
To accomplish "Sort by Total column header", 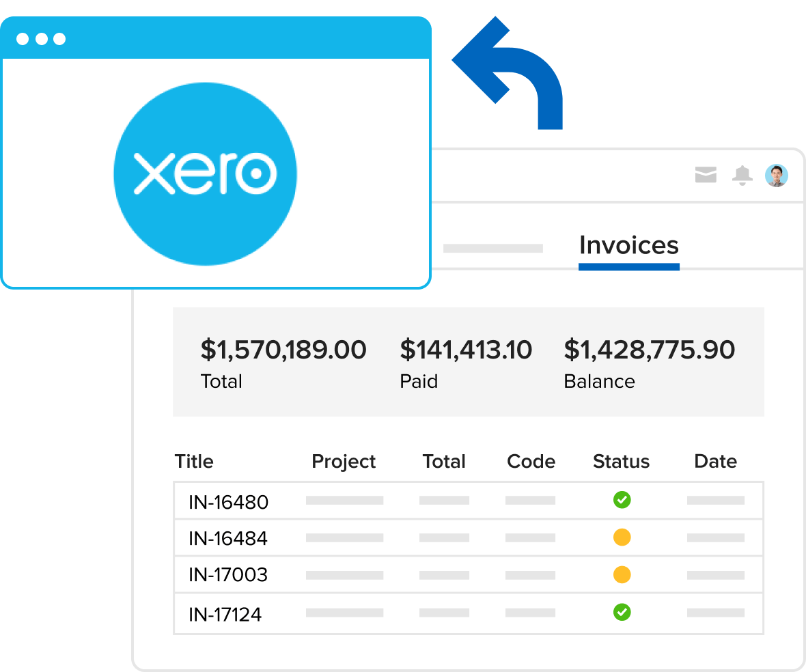I will [444, 461].
